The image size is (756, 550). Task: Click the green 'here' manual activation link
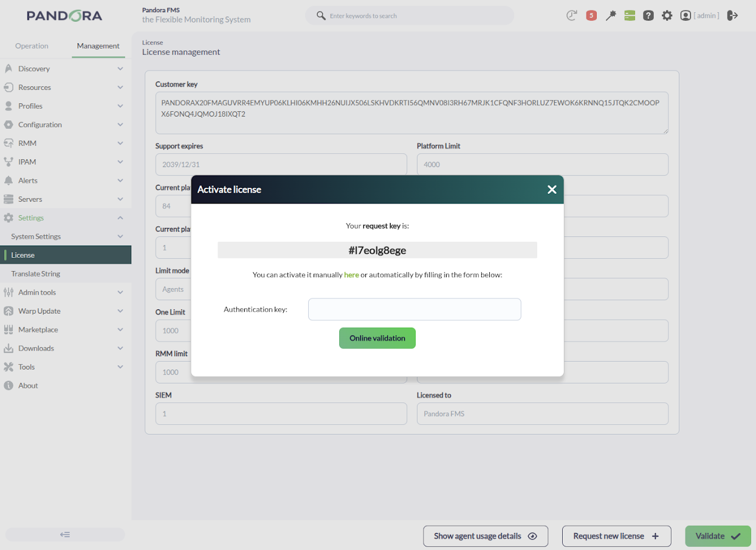point(351,275)
